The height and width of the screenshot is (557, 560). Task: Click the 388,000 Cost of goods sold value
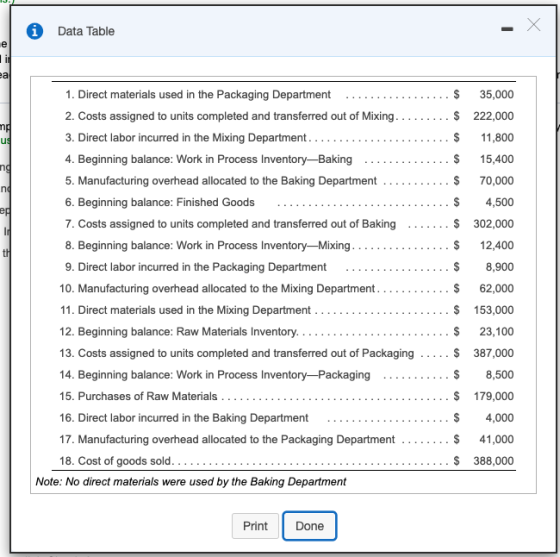coord(494,461)
